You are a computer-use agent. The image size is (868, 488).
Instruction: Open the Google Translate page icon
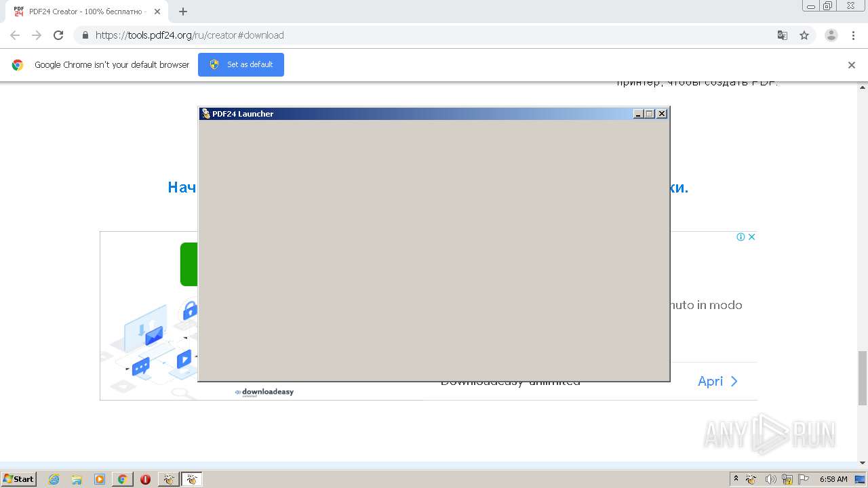coord(782,35)
